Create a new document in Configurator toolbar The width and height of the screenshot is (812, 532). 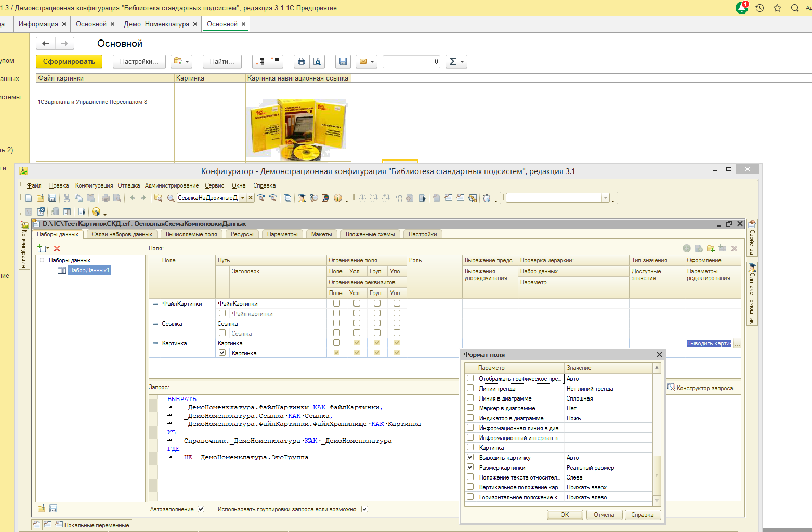tap(29, 198)
